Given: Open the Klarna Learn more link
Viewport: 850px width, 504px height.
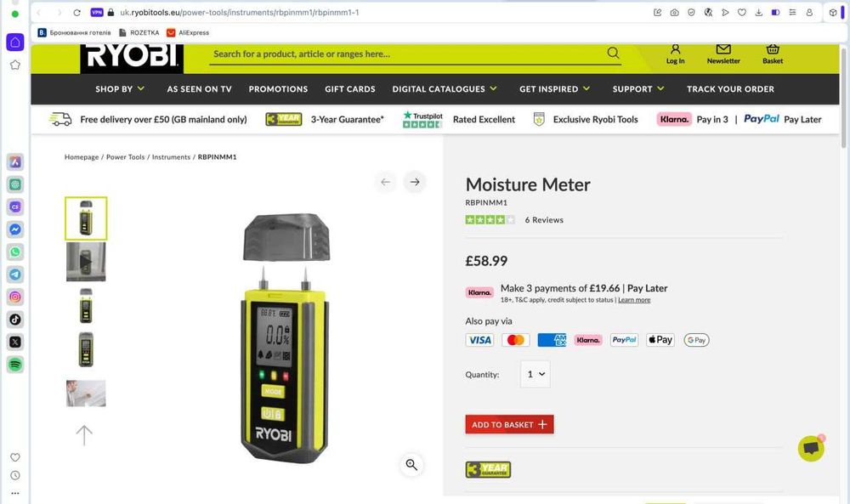Looking at the screenshot, I should tap(634, 300).
